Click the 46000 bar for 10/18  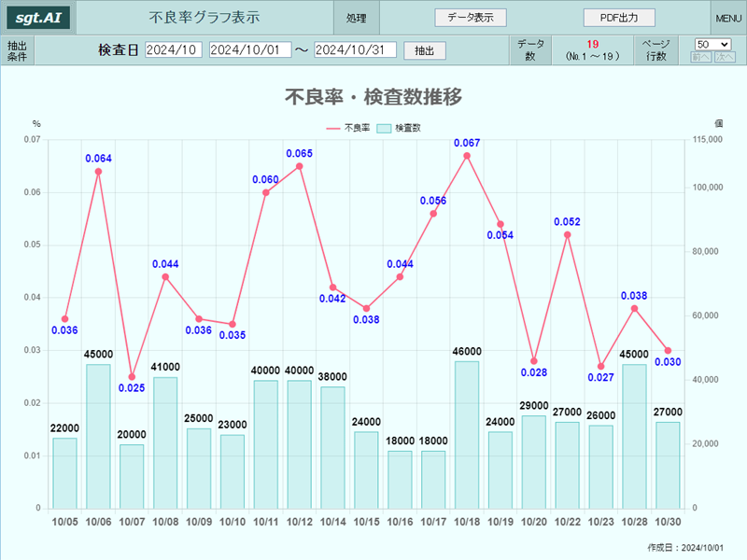(x=467, y=434)
